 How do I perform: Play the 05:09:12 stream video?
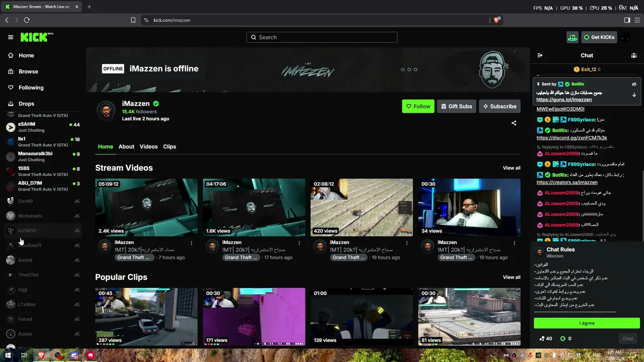[146, 207]
